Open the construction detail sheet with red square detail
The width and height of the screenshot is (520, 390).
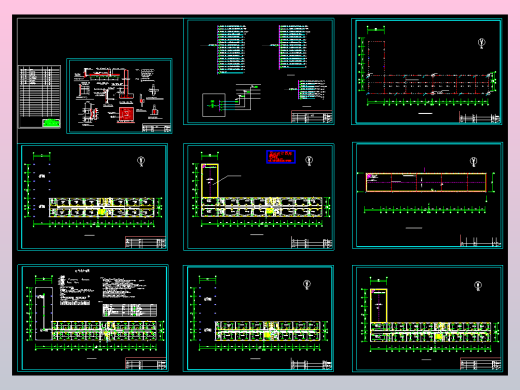pos(119,96)
